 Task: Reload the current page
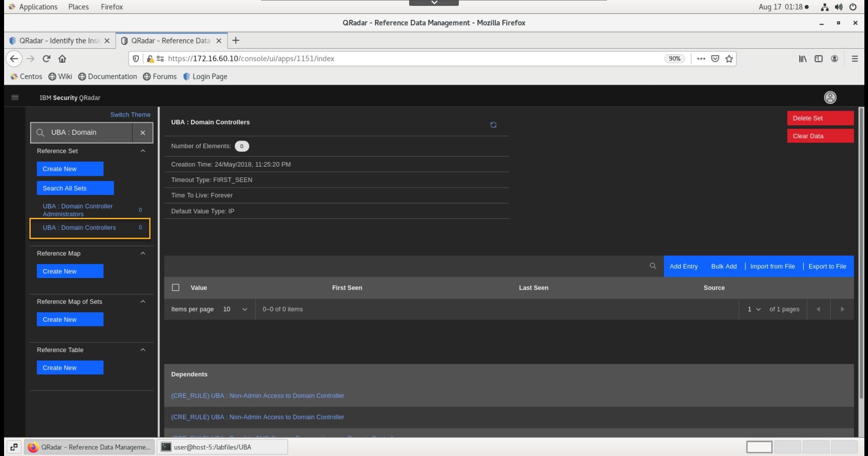46,59
